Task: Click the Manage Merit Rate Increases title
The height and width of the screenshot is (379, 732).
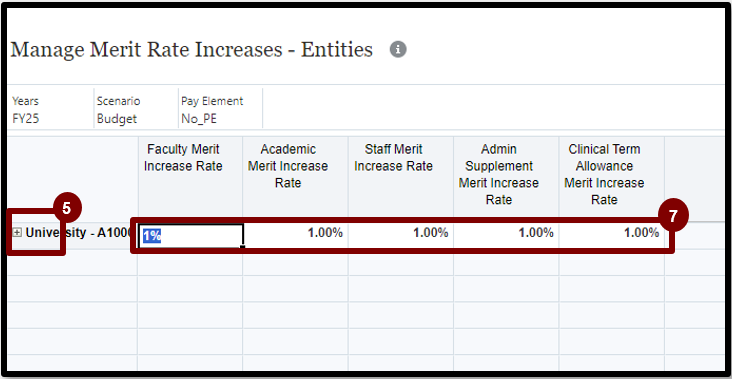Action: click(191, 49)
